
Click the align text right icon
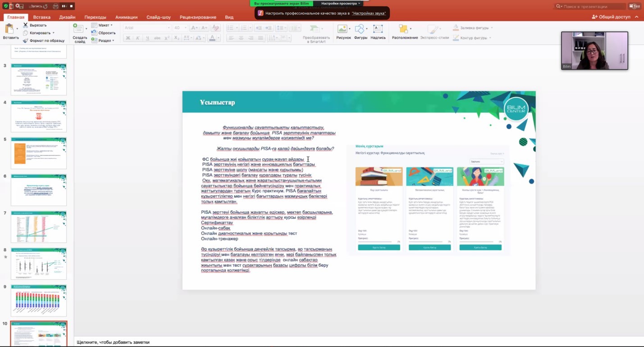(x=251, y=38)
